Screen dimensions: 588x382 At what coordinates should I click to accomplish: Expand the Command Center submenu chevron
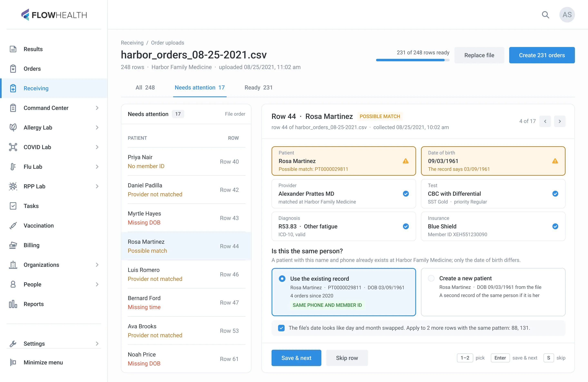tap(97, 108)
